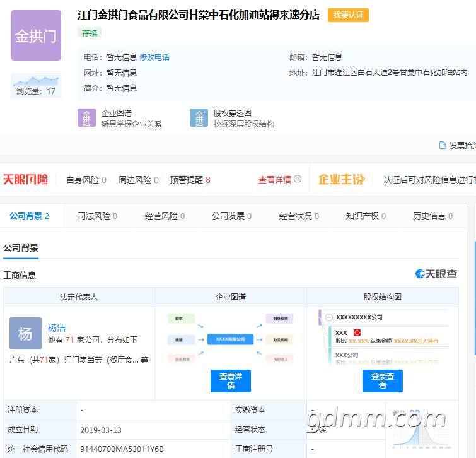The width and height of the screenshot is (476, 458).
Task: Select 周边风险 0 entry
Action: pyautogui.click(x=139, y=180)
